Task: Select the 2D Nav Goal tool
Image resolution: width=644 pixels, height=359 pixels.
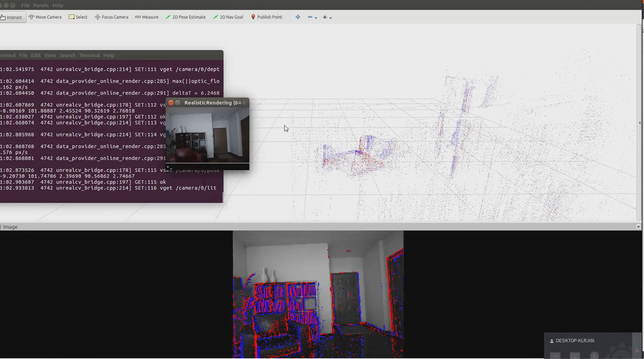Action: (228, 17)
